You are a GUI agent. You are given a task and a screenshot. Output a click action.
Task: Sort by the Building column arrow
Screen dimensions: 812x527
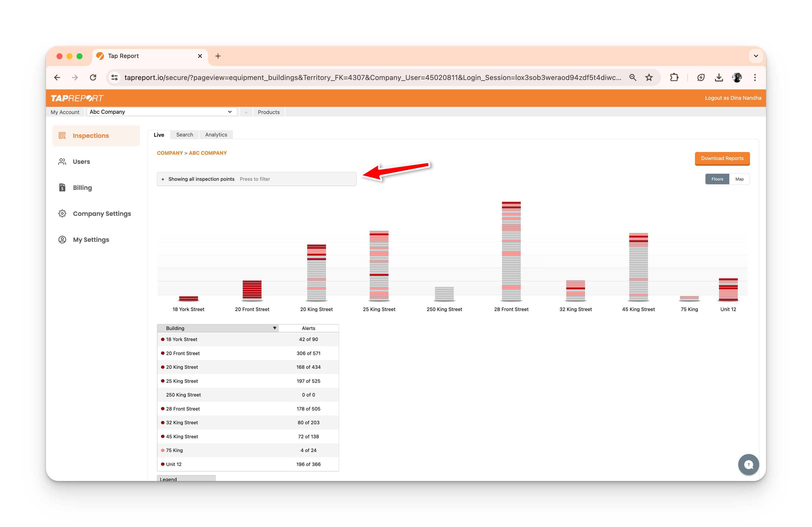click(x=274, y=328)
